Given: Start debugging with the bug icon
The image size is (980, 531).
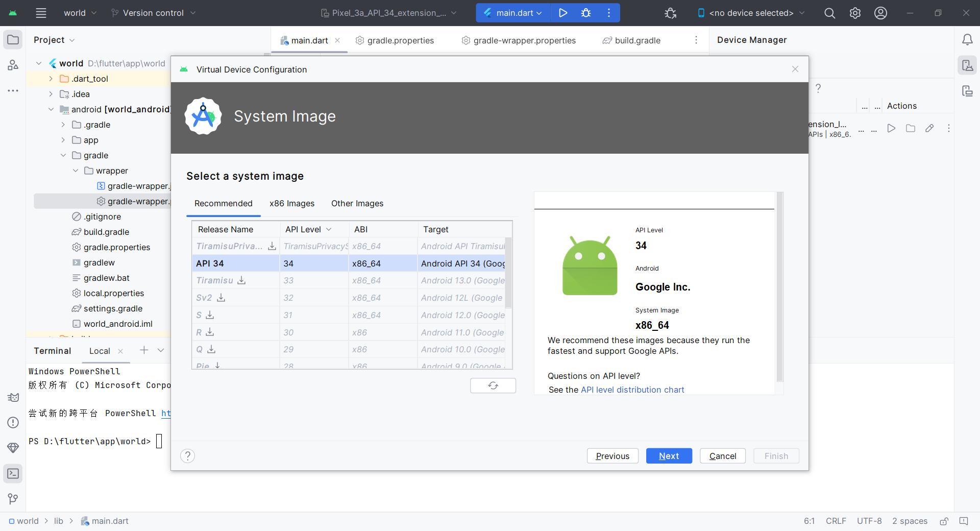Looking at the screenshot, I should coord(586,13).
